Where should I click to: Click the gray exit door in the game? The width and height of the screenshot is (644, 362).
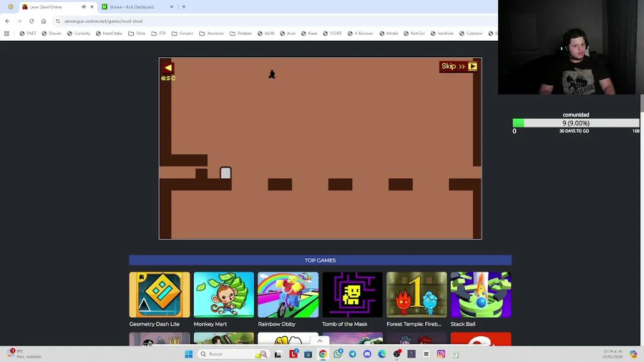coord(225,173)
